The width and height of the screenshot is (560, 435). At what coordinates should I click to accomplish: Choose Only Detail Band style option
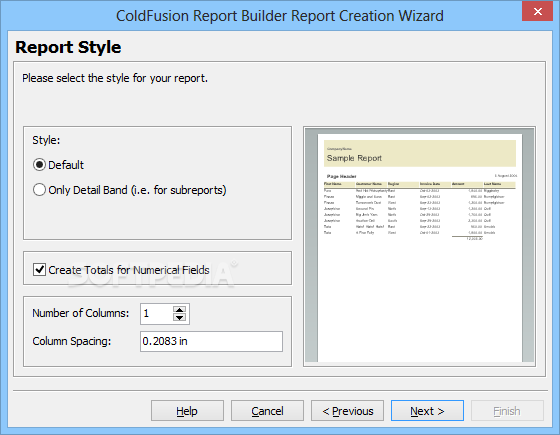tap(39, 190)
